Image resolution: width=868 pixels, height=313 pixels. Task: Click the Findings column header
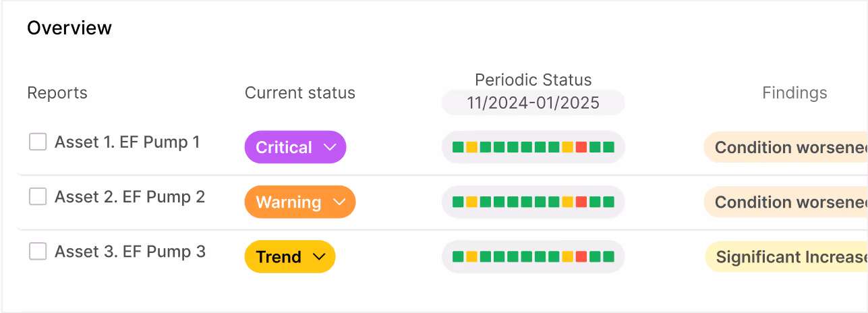pyautogui.click(x=794, y=92)
